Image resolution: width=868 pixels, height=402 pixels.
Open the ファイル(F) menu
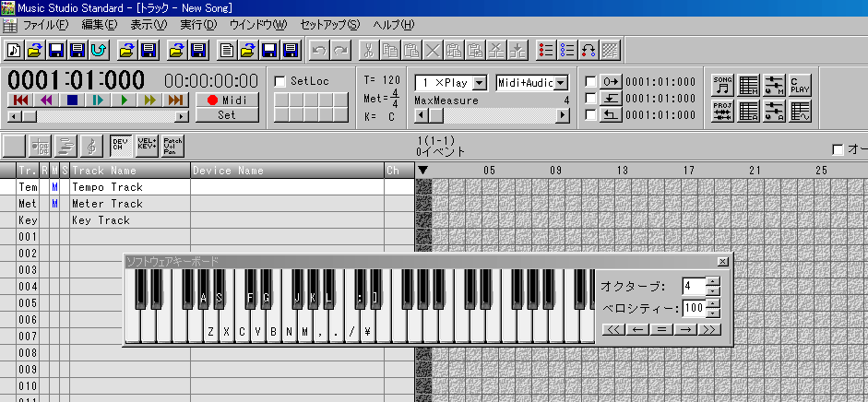45,25
